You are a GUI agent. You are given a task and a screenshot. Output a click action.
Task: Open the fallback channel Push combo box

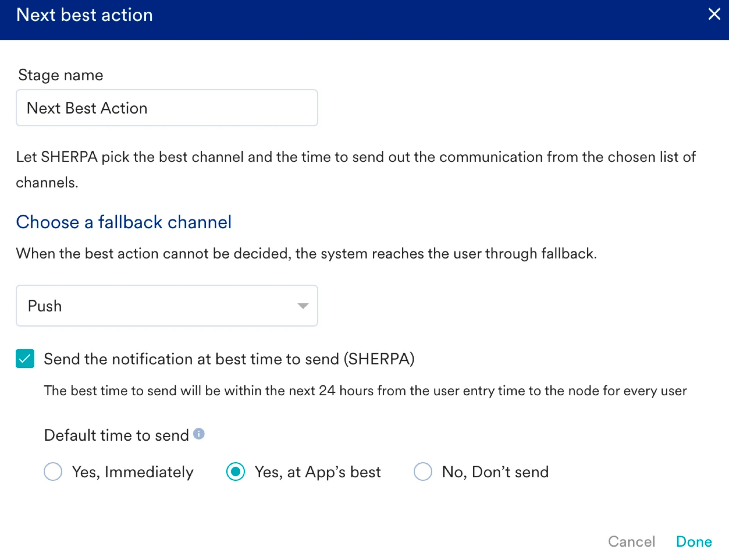[167, 306]
